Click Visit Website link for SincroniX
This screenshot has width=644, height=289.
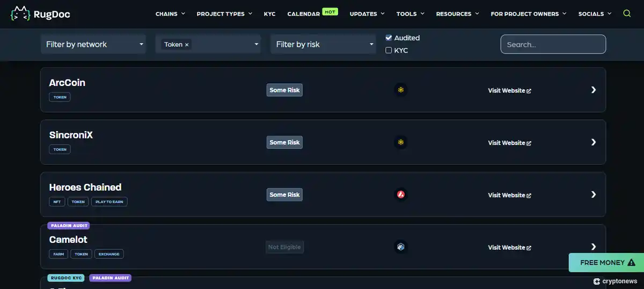(x=509, y=143)
